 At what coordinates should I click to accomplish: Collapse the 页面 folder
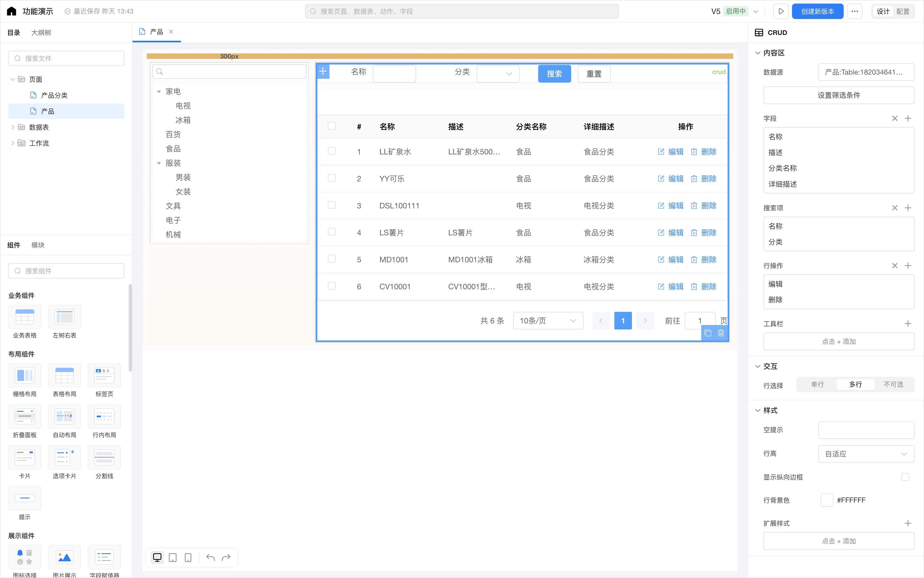click(x=13, y=80)
